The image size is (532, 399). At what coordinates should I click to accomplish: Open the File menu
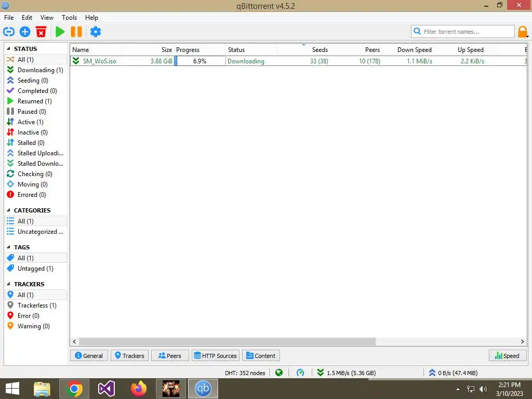pos(9,18)
